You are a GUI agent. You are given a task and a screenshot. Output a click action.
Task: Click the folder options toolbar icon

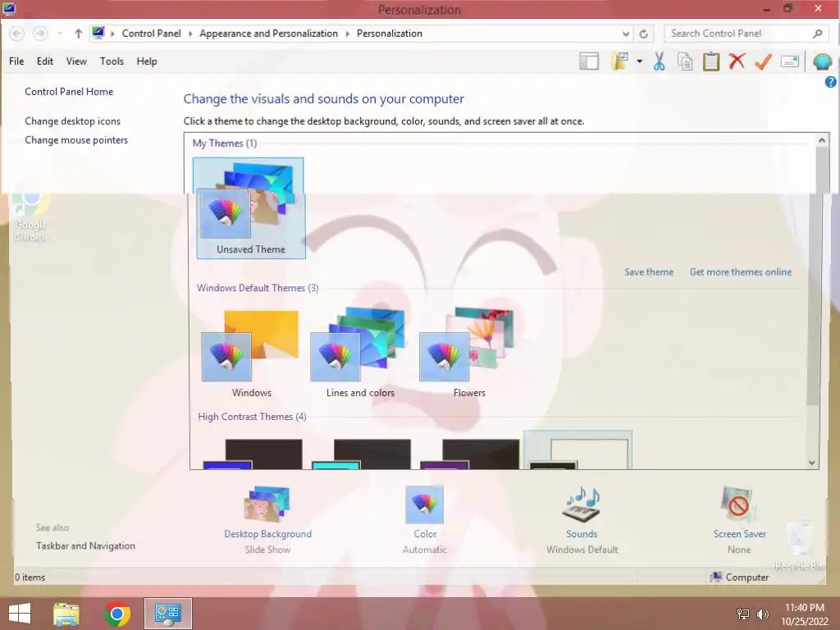tap(620, 61)
